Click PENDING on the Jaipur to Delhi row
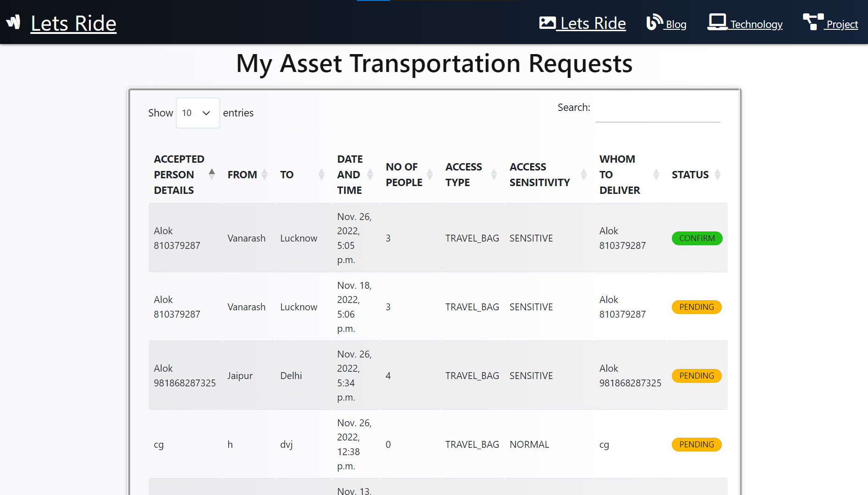The height and width of the screenshot is (495, 868). [x=697, y=375]
